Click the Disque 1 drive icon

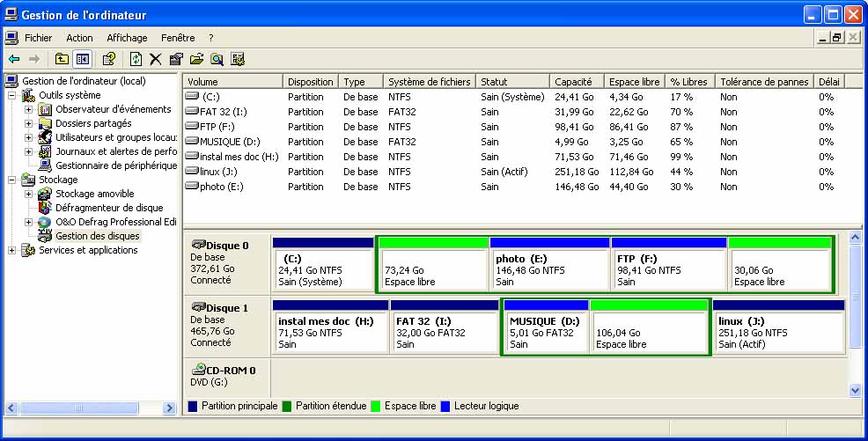198,307
